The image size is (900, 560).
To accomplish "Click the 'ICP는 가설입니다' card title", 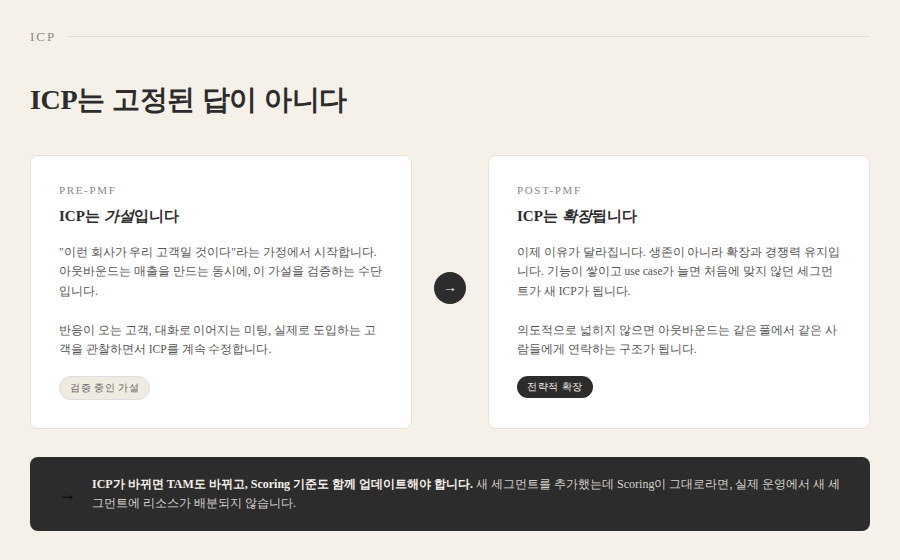I will [x=119, y=216].
